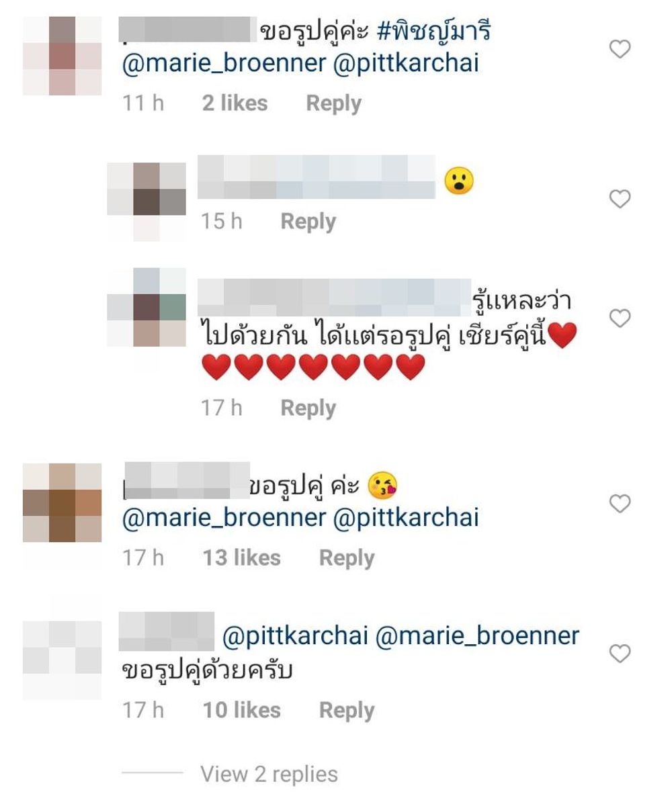672x796 pixels.
Task: Open the #พิชญ์มารี hashtag
Action: pyautogui.click(x=434, y=31)
